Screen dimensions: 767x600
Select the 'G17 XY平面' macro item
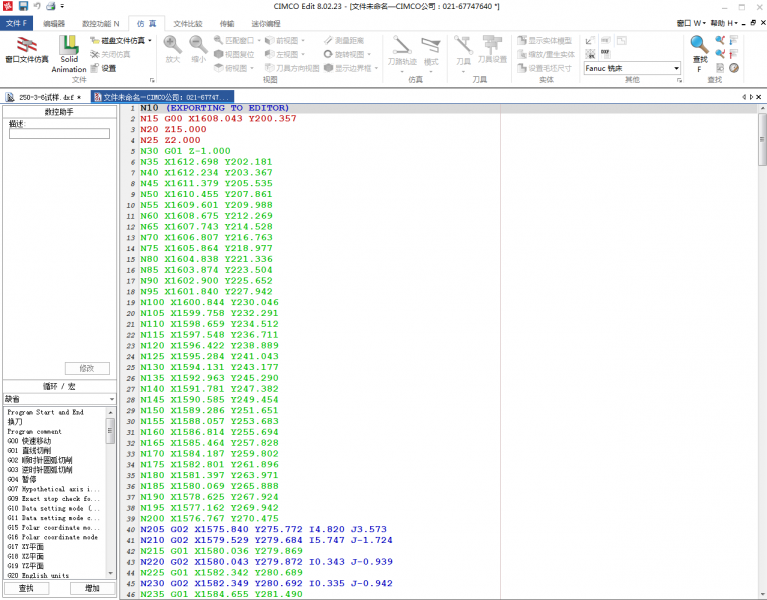25,547
